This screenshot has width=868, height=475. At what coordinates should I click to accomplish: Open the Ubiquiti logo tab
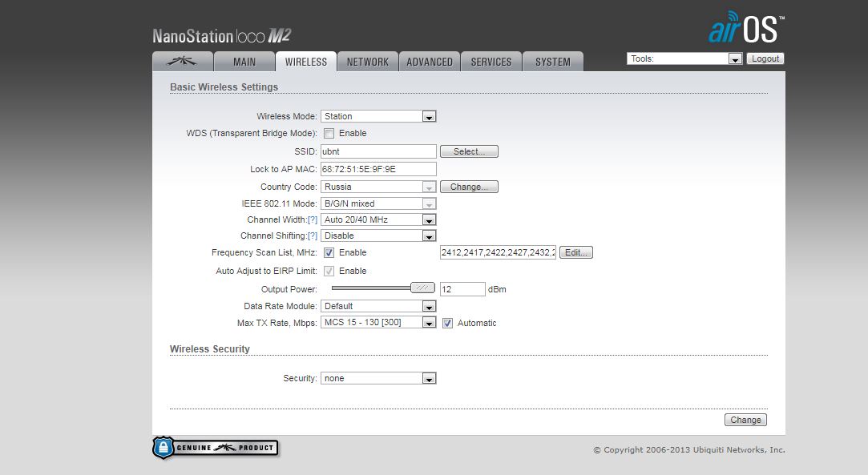coord(183,62)
